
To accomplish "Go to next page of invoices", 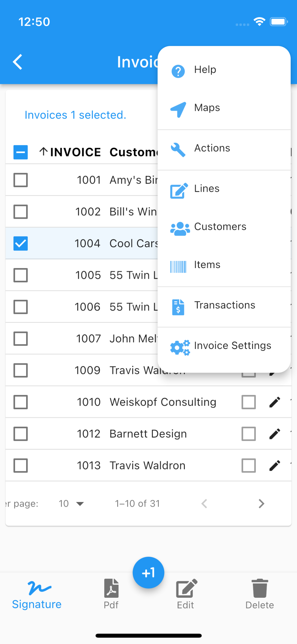I will click(x=261, y=504).
